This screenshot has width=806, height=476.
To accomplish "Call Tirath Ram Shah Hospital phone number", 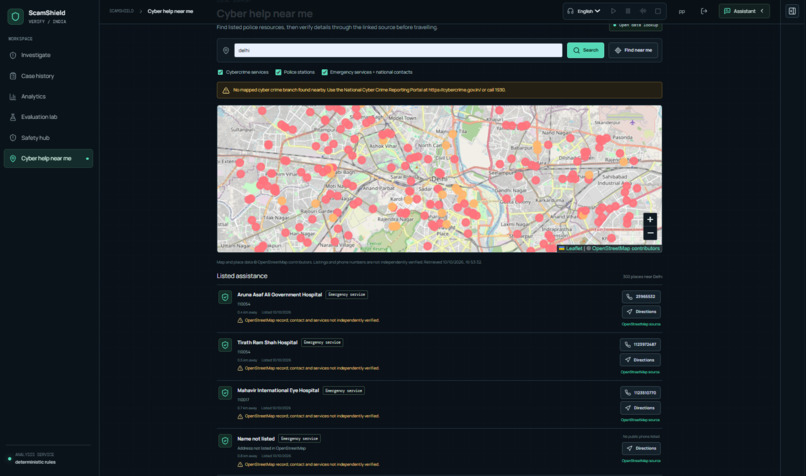I will click(x=640, y=344).
